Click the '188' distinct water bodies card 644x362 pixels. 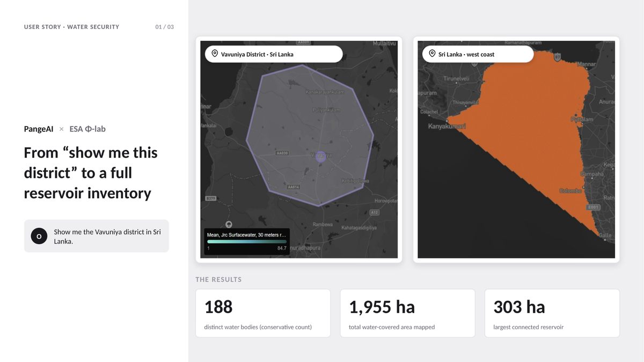263,313
